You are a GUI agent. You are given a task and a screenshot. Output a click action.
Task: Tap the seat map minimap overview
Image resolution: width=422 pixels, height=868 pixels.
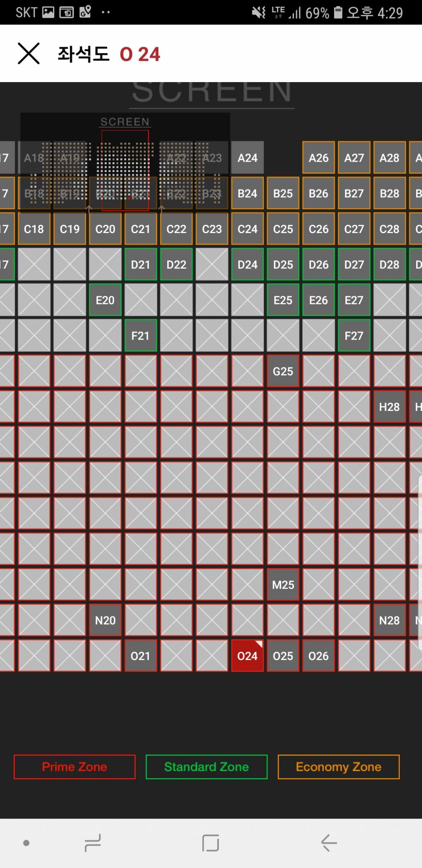click(125, 163)
